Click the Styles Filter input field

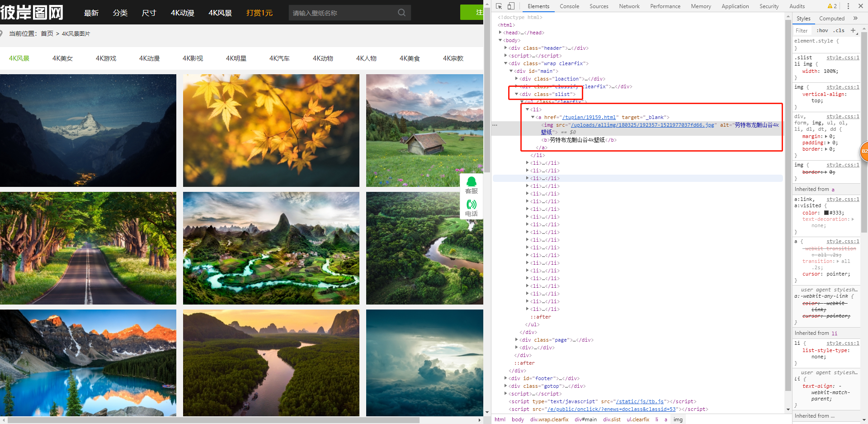point(803,30)
